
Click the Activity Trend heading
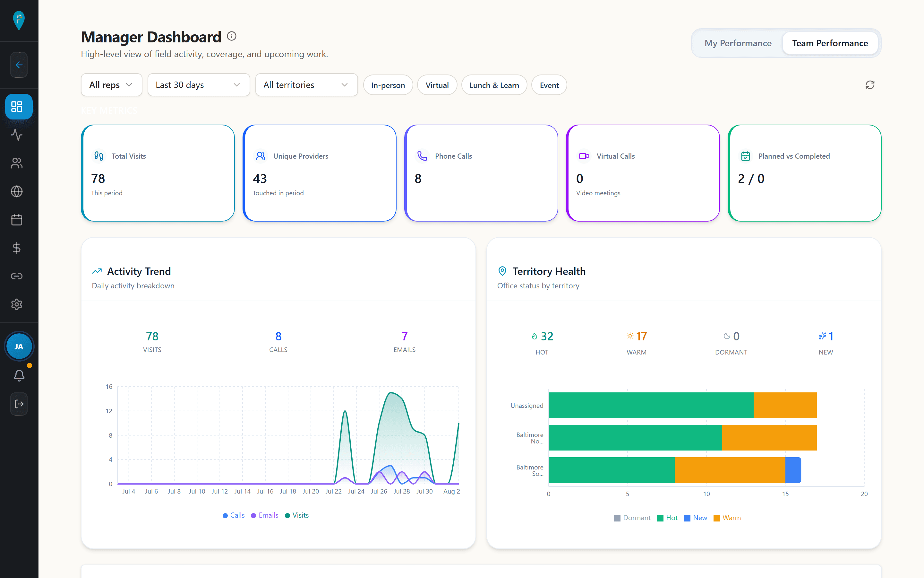[x=139, y=271]
